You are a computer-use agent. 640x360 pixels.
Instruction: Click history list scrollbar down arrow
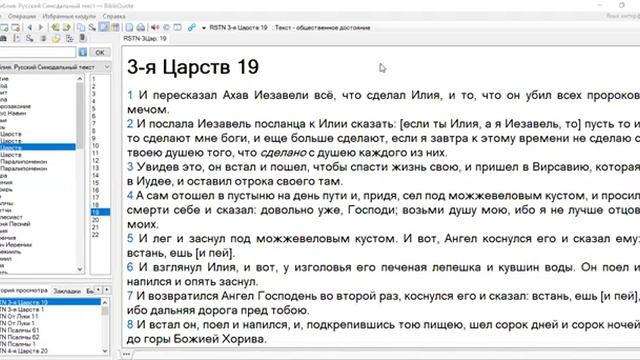(105, 351)
